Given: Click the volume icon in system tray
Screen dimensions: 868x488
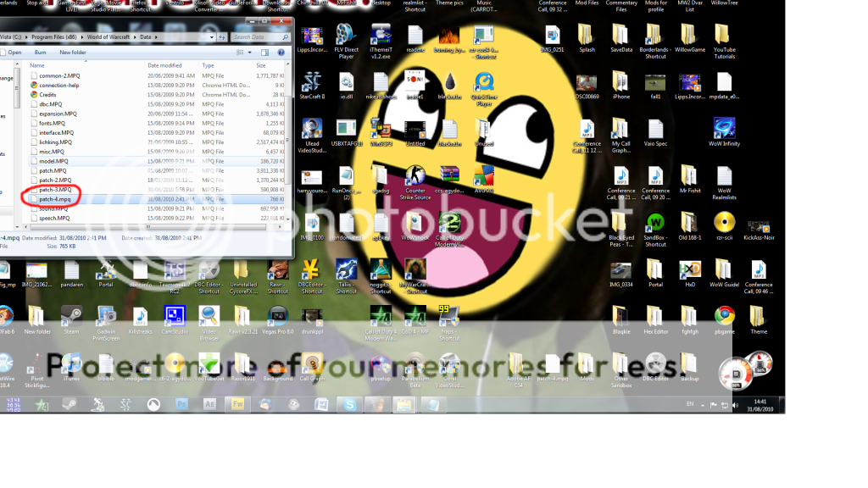Looking at the screenshot, I should click(x=735, y=405).
